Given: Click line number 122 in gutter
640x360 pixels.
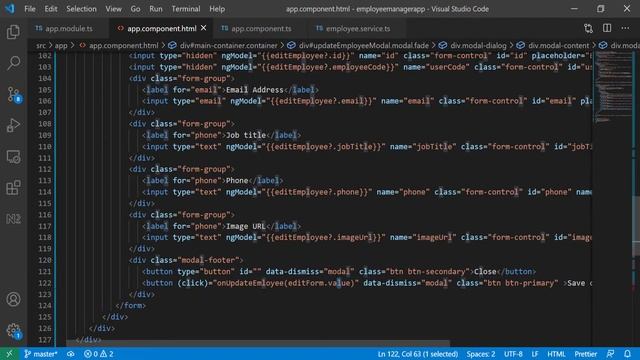Looking at the screenshot, I should (x=44, y=283).
